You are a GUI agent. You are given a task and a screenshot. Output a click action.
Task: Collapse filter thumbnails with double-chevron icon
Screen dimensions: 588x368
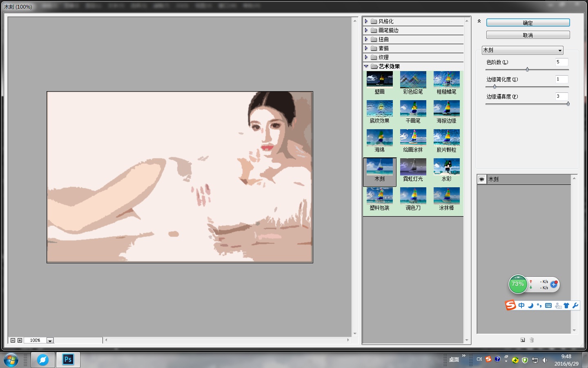[479, 21]
